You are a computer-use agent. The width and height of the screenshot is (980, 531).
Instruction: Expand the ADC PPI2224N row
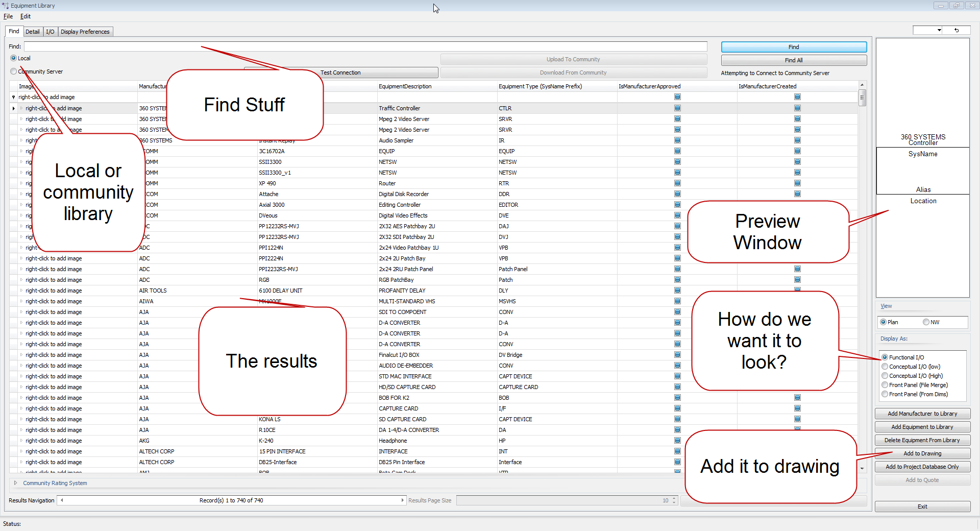click(21, 258)
